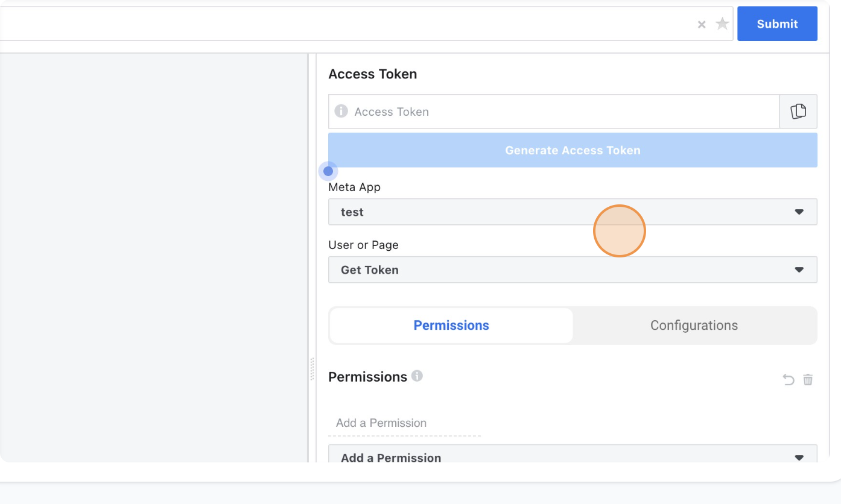Click the info icon in Access Token field

341,112
